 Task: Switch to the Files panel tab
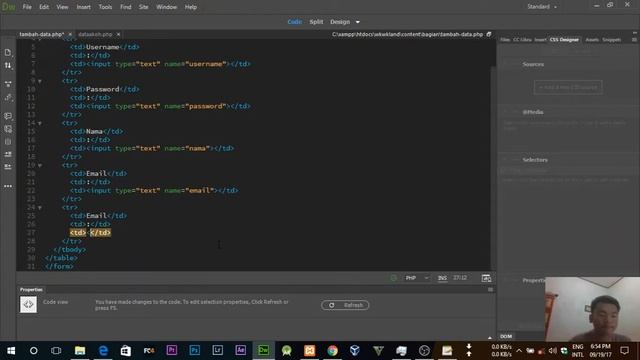pos(505,40)
